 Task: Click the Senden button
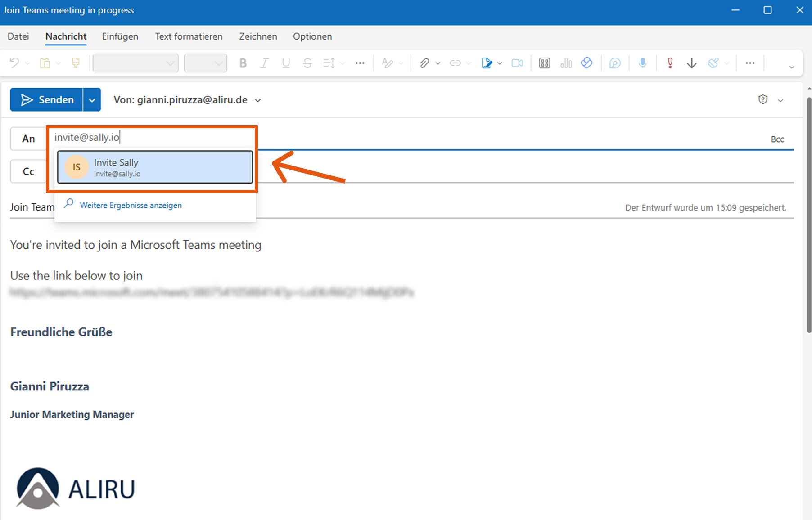[47, 100]
